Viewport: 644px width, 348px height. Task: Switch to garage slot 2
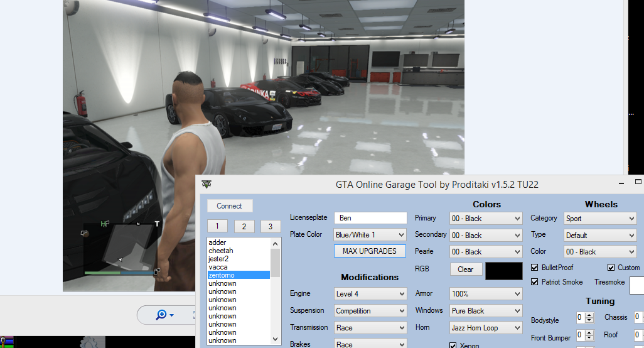(244, 226)
